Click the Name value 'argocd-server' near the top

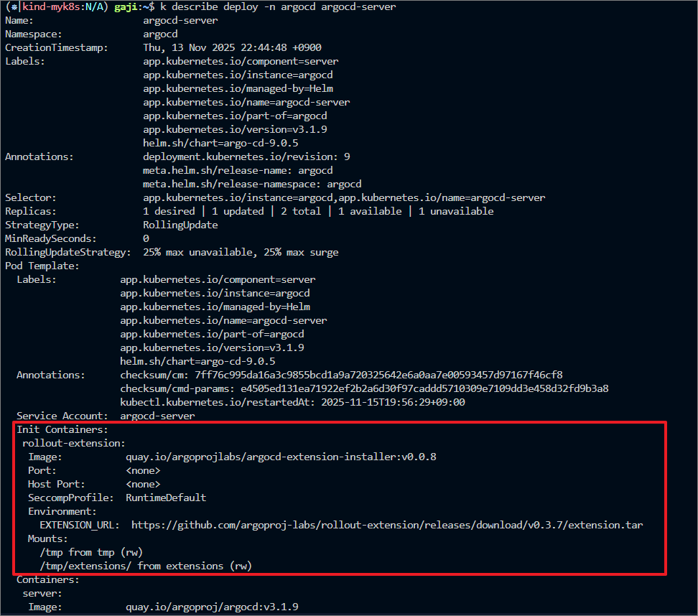[180, 21]
